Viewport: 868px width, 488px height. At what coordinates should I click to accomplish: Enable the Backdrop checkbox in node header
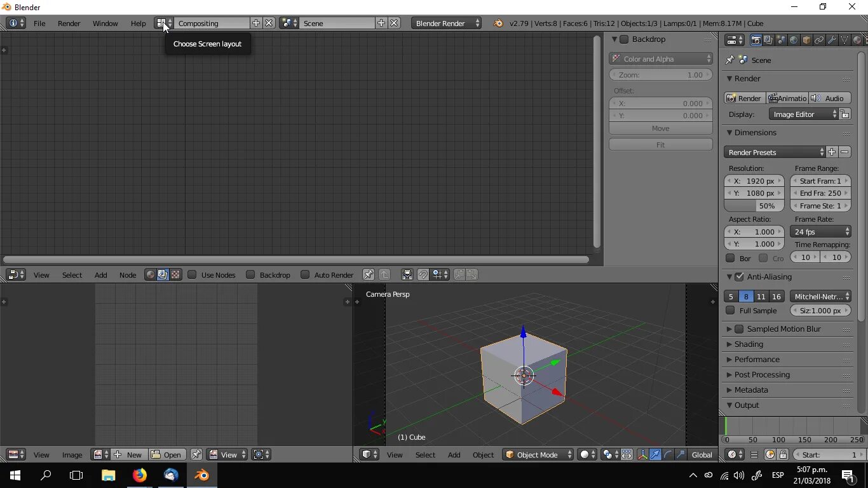(250, 274)
